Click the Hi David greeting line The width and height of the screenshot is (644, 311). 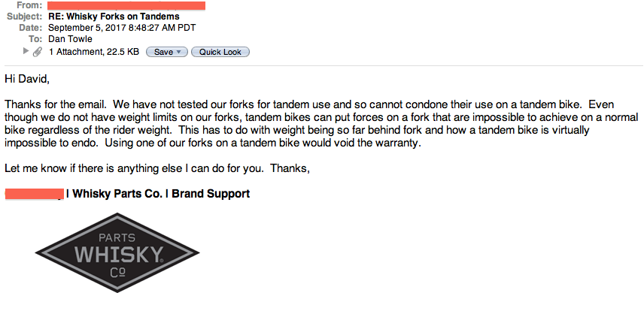pyautogui.click(x=27, y=79)
